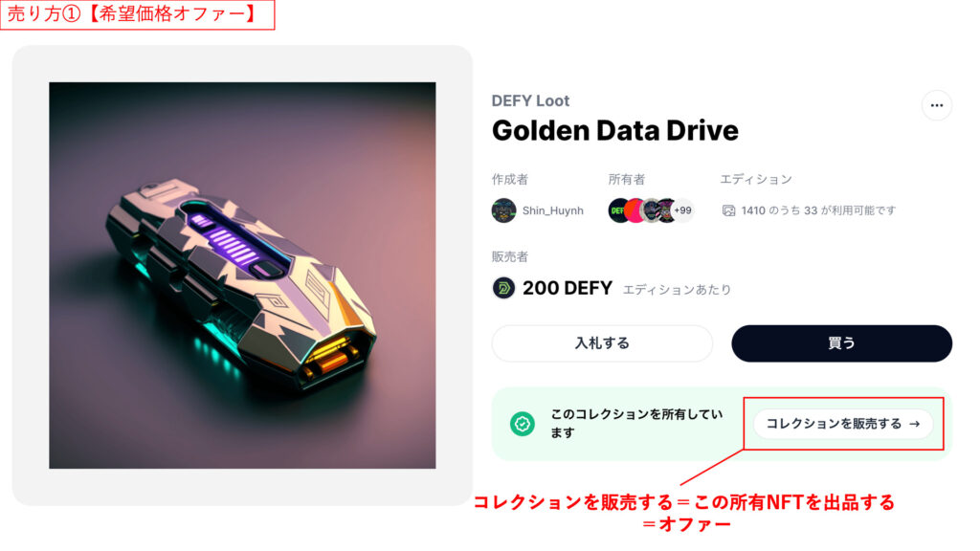Click コレクションを販売する sell button
This screenshot has height=551, width=980.
(x=843, y=424)
